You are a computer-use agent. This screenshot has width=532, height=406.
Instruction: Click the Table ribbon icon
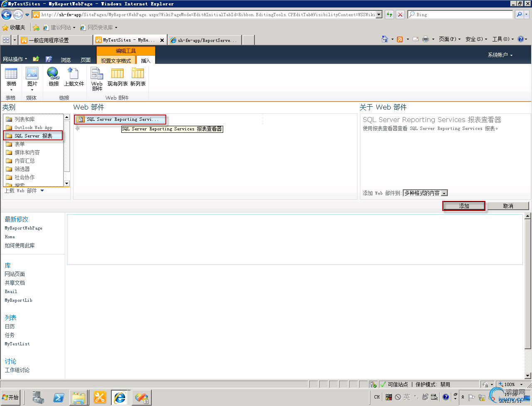[x=11, y=79]
